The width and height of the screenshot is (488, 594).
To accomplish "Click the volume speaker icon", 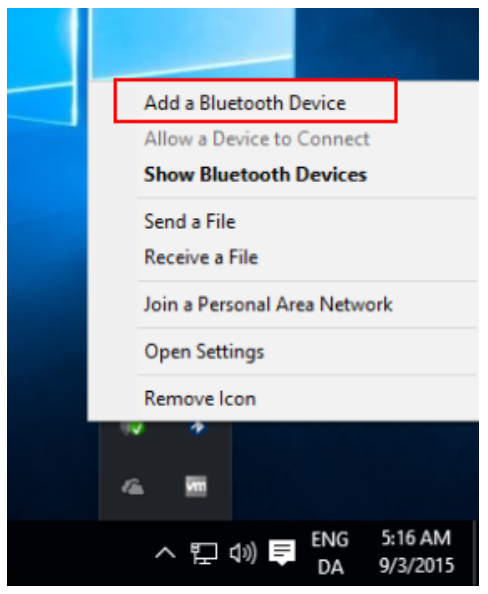I will pos(243,553).
